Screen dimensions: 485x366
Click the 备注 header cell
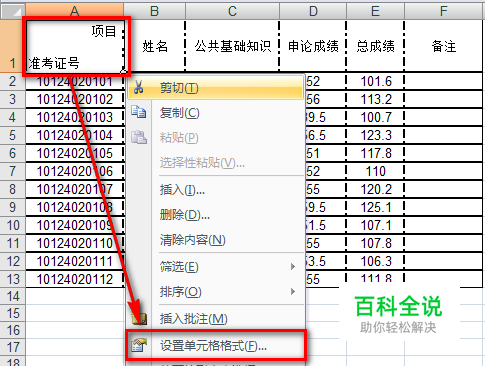[x=444, y=46]
